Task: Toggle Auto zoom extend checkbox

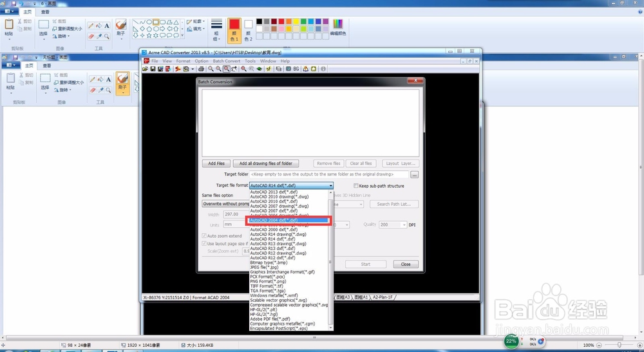Action: pyautogui.click(x=204, y=236)
